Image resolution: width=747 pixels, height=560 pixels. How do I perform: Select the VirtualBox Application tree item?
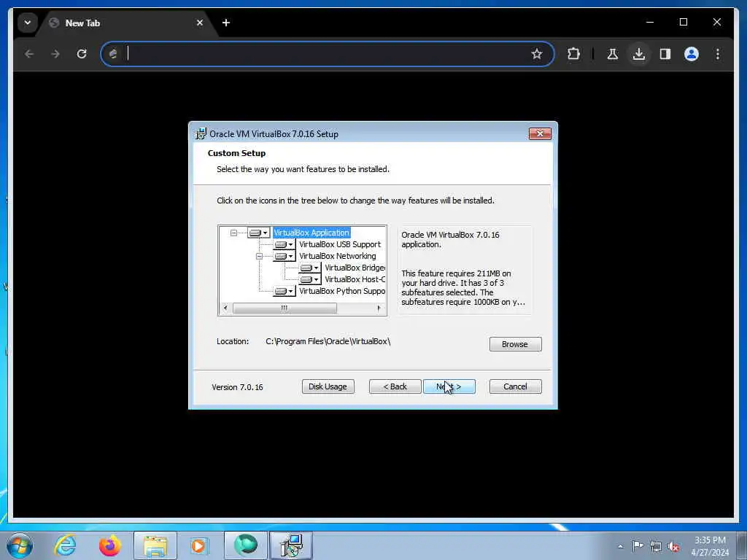coord(311,233)
